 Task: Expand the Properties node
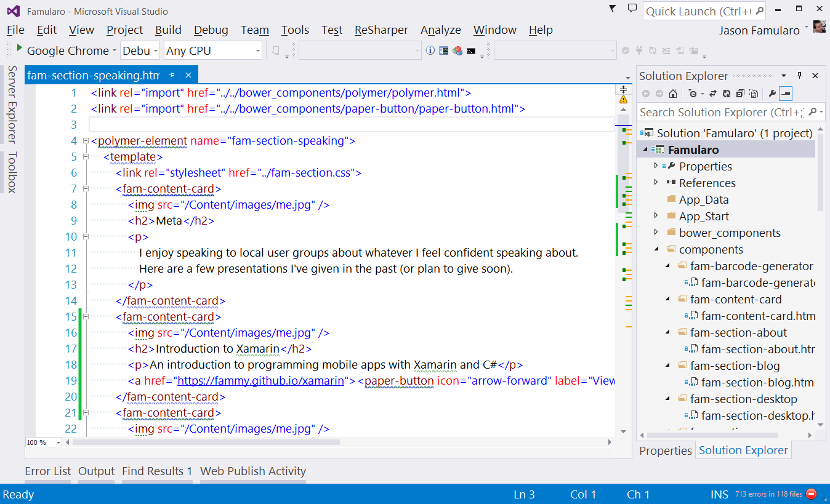click(656, 166)
